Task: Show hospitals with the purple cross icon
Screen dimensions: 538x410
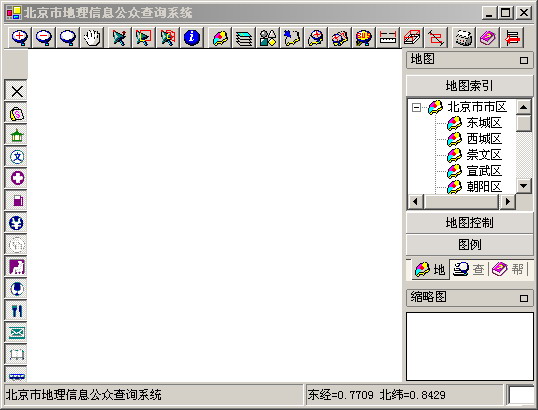Action: tap(16, 179)
